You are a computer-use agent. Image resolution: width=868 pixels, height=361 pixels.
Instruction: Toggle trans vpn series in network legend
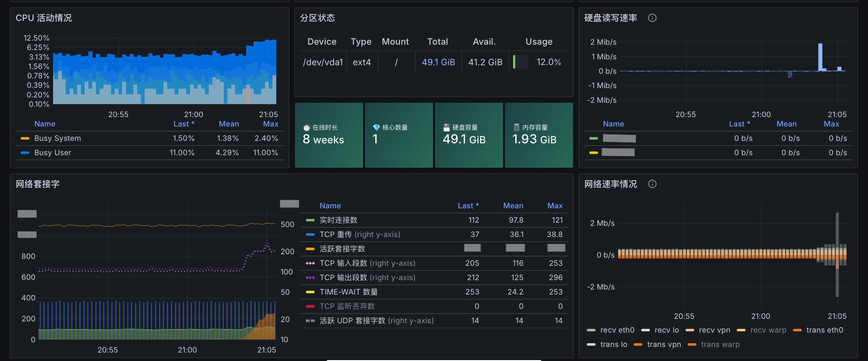(664, 344)
